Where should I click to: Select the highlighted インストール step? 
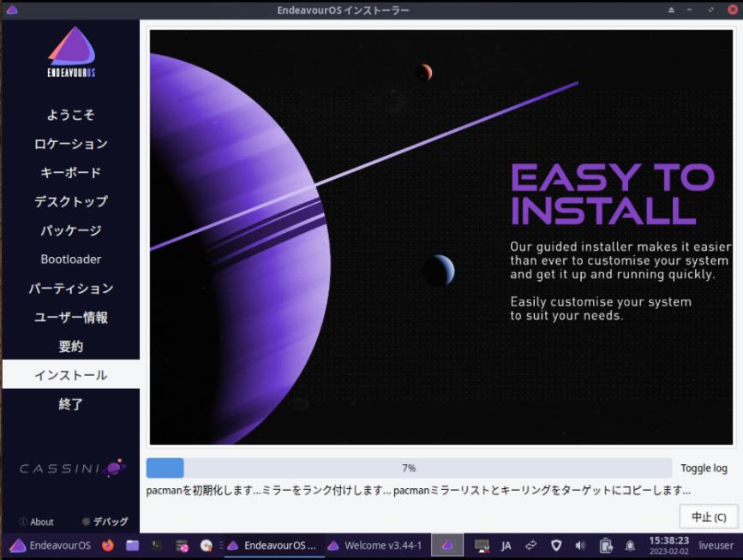pos(70,374)
